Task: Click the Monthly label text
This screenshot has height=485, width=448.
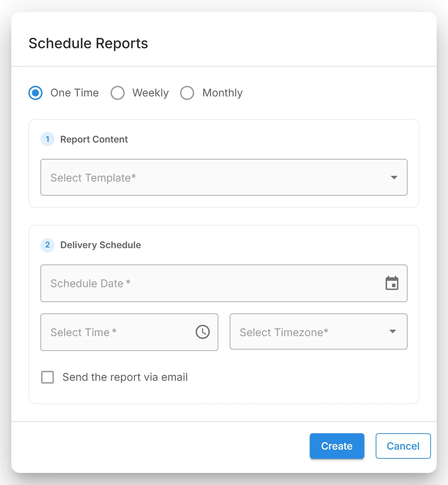Action: (x=223, y=93)
